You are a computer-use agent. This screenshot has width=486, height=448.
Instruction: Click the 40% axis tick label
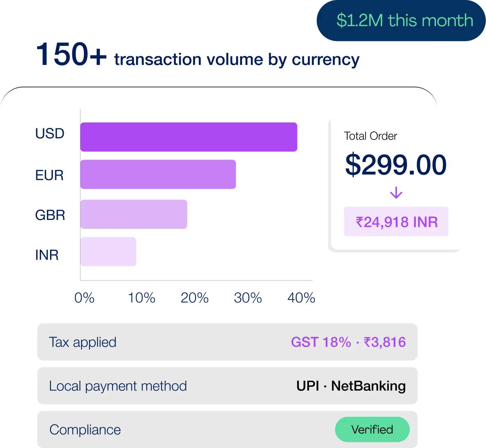(x=301, y=298)
